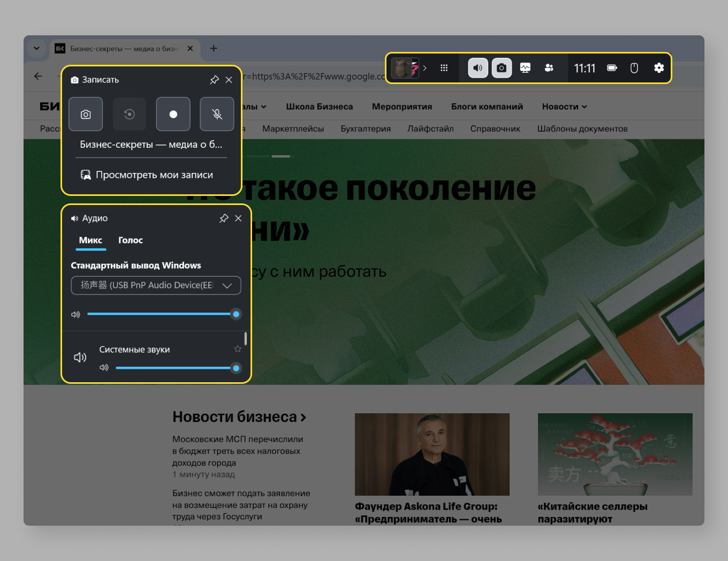The image size is (728, 561).
Task: Open the social/party widget icon
Action: (549, 68)
